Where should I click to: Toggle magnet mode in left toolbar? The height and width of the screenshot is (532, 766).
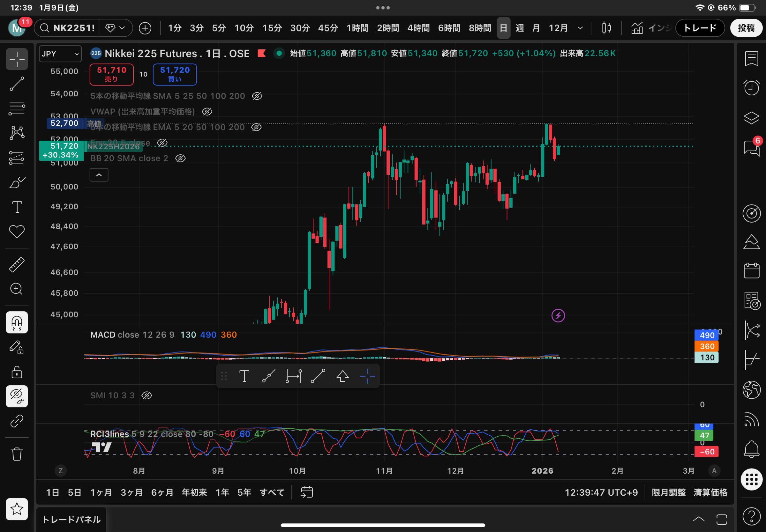pos(17,322)
